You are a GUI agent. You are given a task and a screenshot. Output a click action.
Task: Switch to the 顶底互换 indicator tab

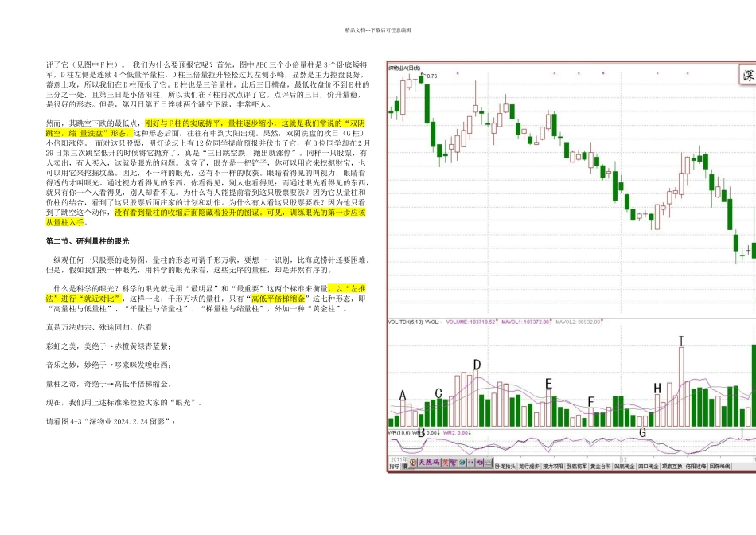(672, 467)
